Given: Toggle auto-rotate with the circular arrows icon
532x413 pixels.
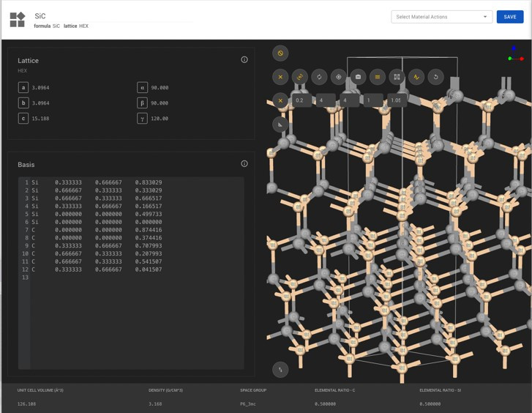Looking at the screenshot, I should point(319,77).
